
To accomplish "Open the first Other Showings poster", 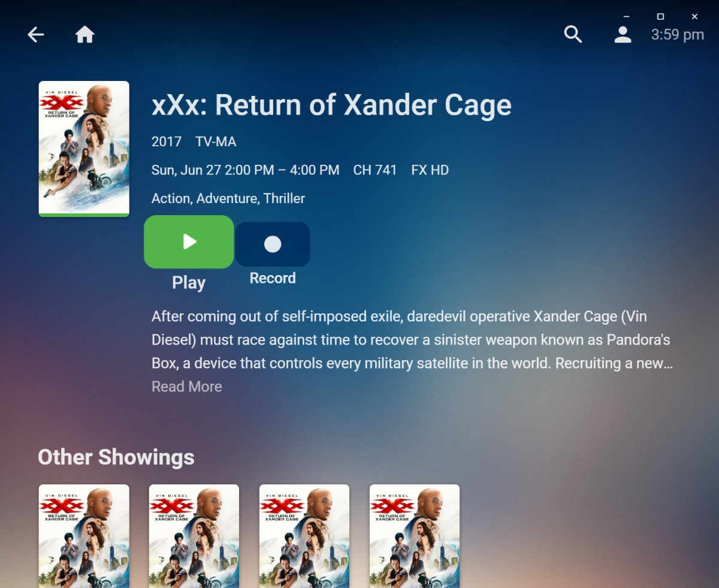I will (84, 536).
